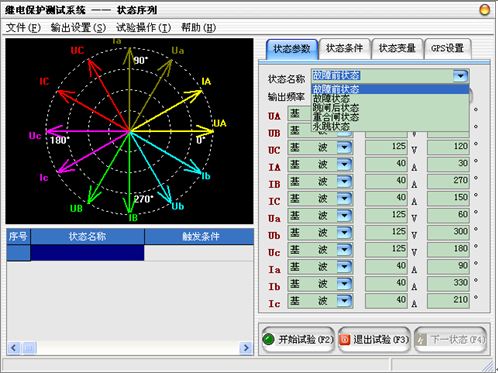Image resolution: width=498 pixels, height=373 pixels.
Task: Click the 下一状态 (F4) button
Action: point(451,340)
